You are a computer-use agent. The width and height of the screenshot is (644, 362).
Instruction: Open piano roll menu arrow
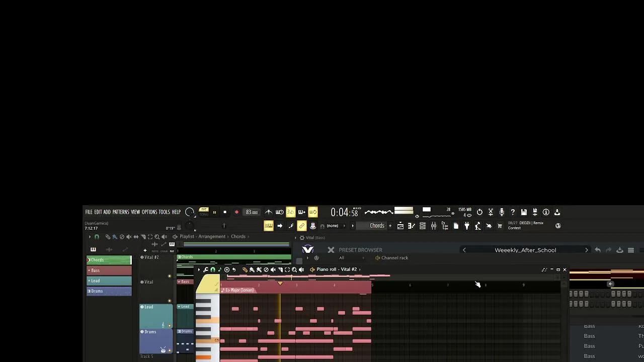pos(199,270)
